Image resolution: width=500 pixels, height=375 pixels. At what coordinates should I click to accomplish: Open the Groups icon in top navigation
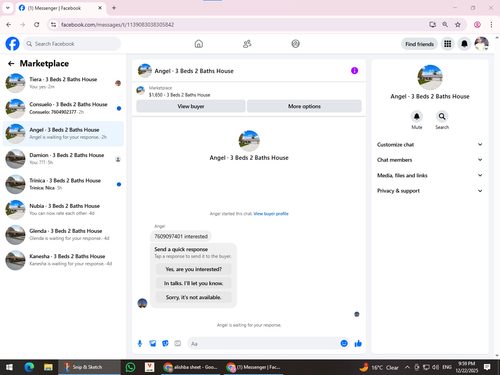click(295, 44)
